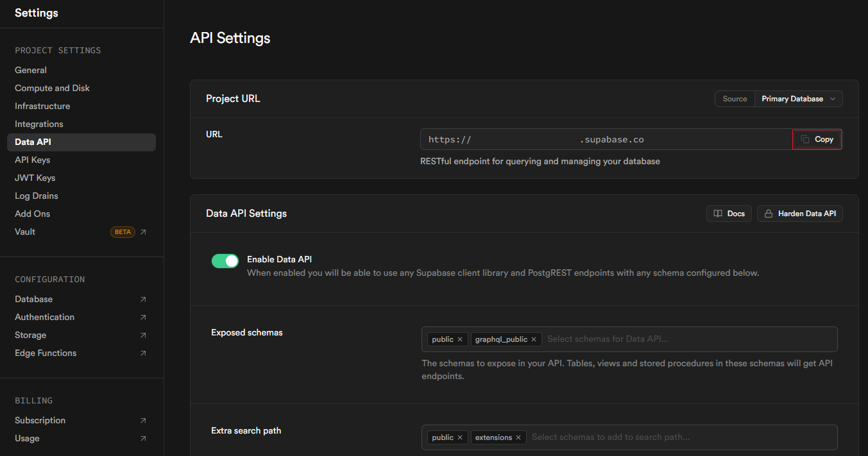Open the Exposed schemas selector field
This screenshot has width=868, height=456.
coord(686,339)
